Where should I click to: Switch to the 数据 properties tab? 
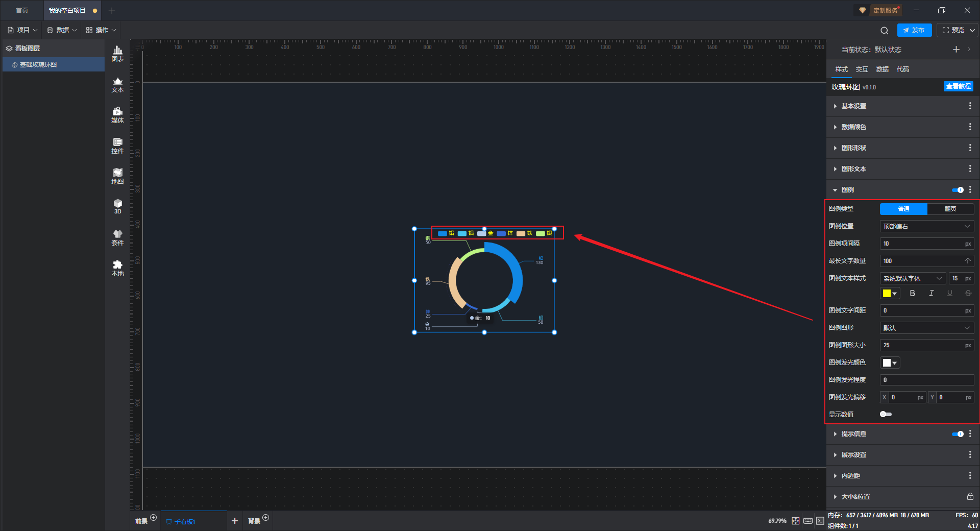tap(883, 69)
